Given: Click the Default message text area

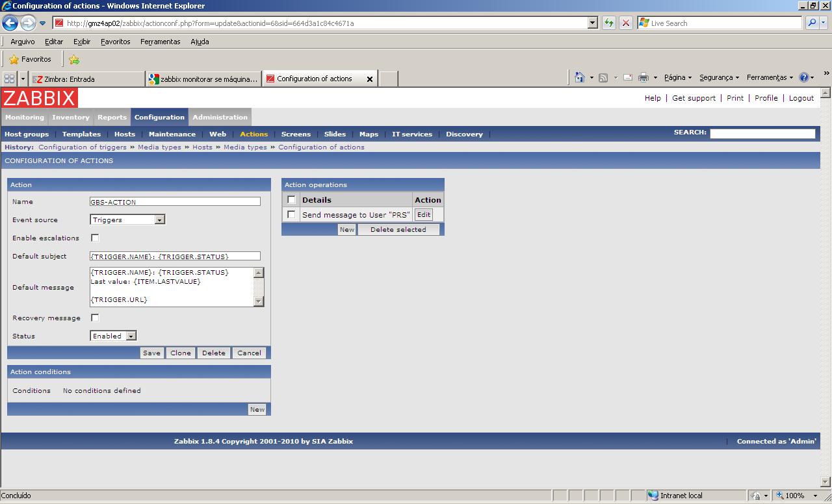Looking at the screenshot, I should point(172,287).
